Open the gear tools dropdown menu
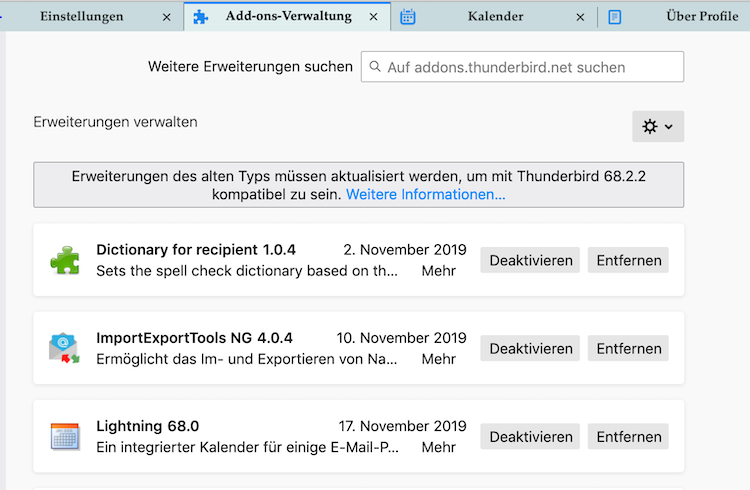 [658, 126]
